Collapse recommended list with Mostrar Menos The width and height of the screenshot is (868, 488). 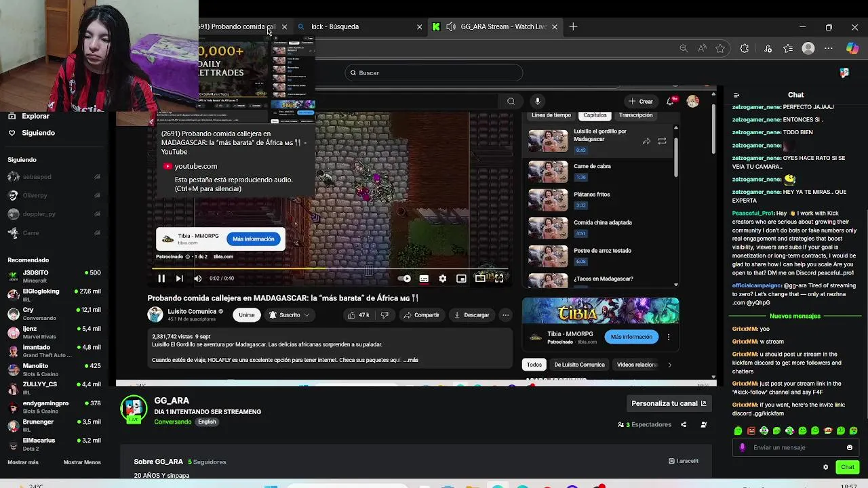82,462
